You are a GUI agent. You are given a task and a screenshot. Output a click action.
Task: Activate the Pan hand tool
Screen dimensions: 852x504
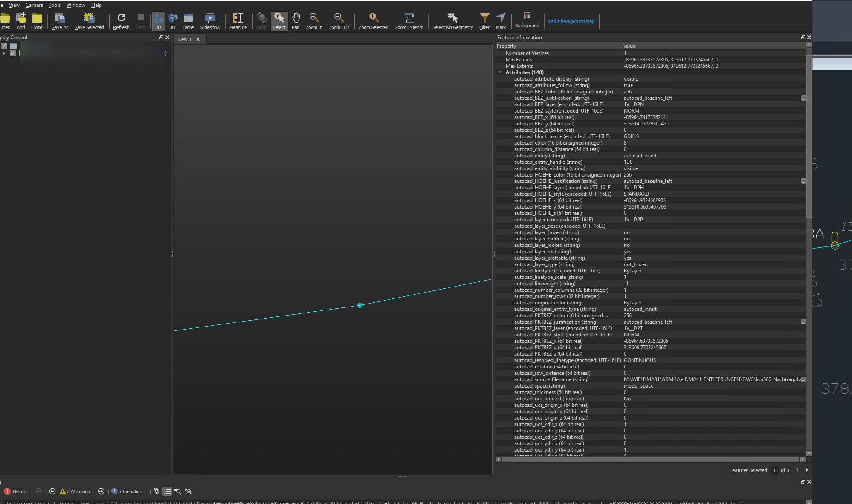pos(296,21)
